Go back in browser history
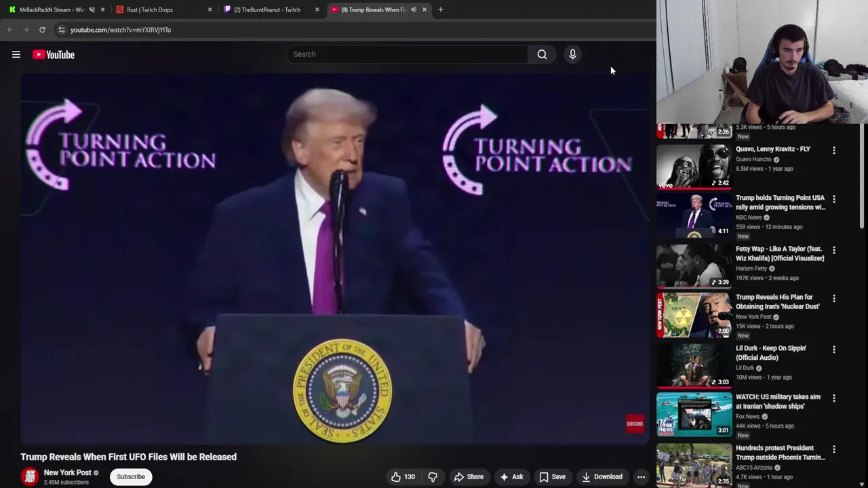868x488 pixels. coord(9,30)
